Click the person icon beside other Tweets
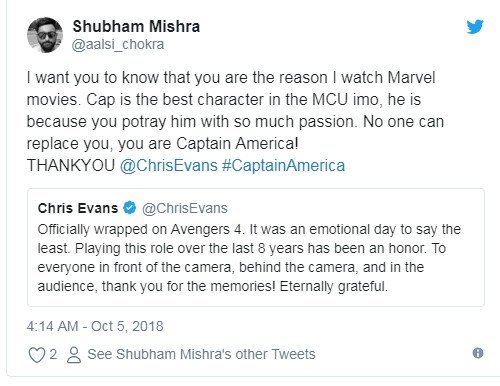The image size is (500, 386). (74, 355)
